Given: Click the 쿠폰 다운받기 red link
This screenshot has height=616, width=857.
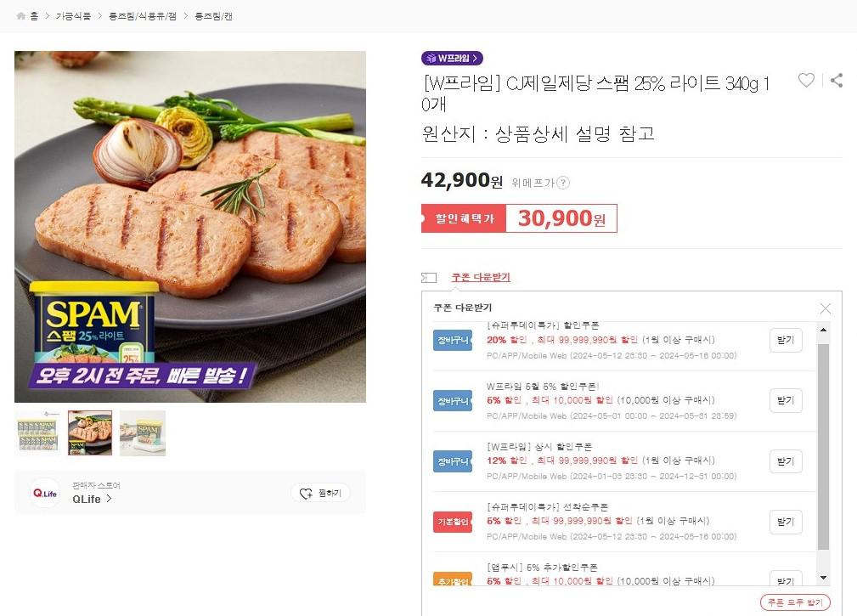Looking at the screenshot, I should point(481,278).
